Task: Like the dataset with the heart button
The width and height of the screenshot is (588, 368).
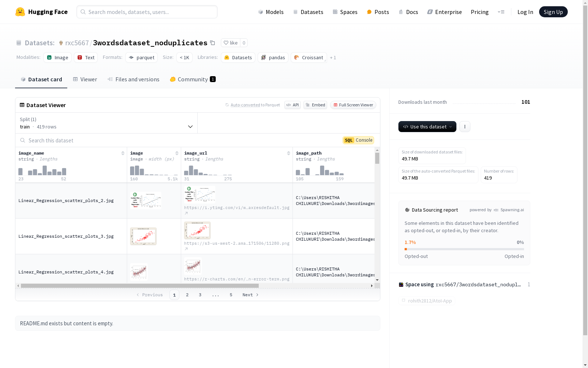Action: pyautogui.click(x=231, y=43)
